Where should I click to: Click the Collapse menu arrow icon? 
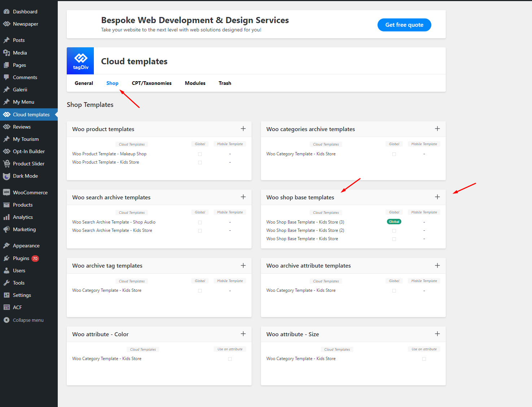6,320
